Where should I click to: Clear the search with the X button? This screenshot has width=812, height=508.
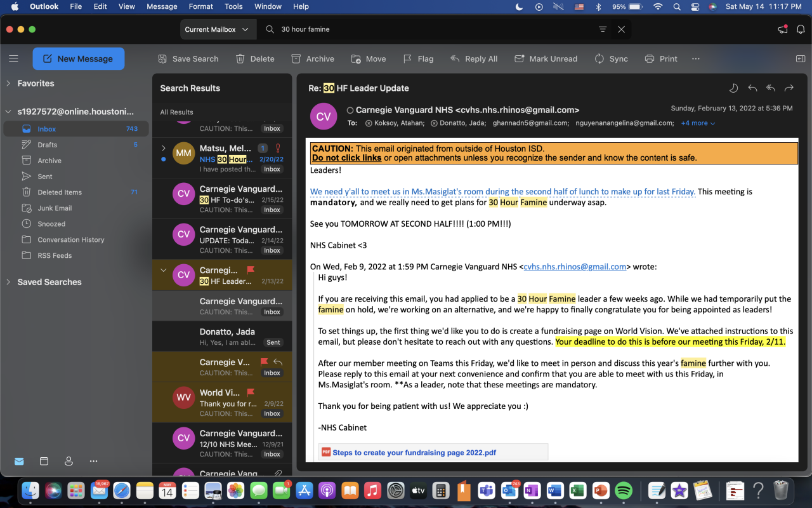coord(621,29)
